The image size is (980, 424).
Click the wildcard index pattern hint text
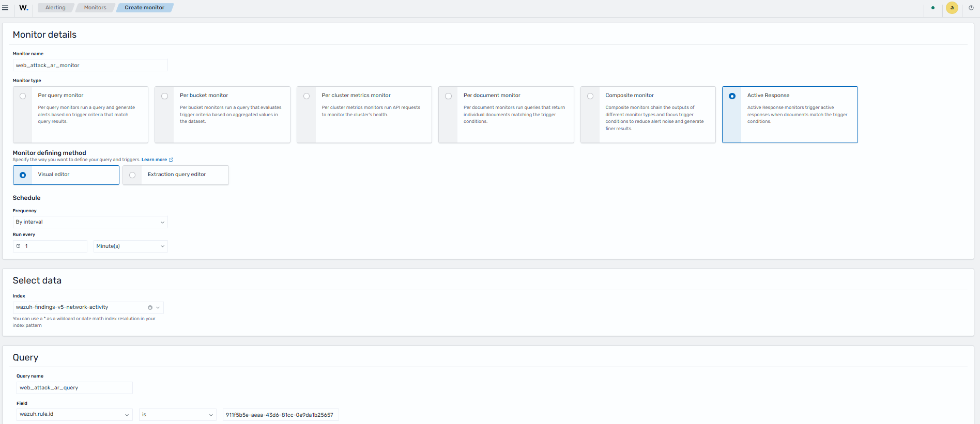[84, 322]
